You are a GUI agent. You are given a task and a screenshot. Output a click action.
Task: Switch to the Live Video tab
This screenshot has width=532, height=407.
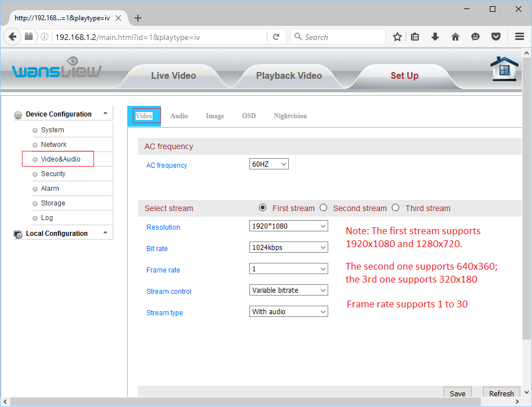click(x=173, y=76)
